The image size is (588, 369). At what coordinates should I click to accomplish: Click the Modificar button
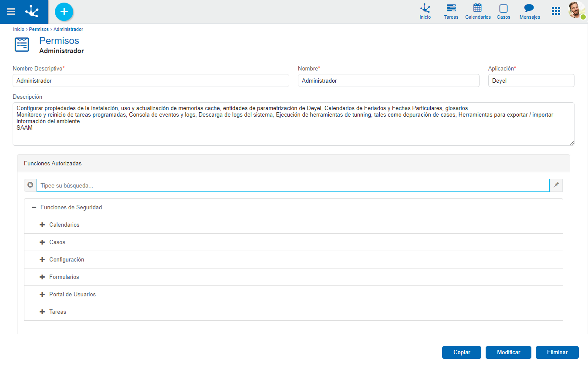coord(509,352)
